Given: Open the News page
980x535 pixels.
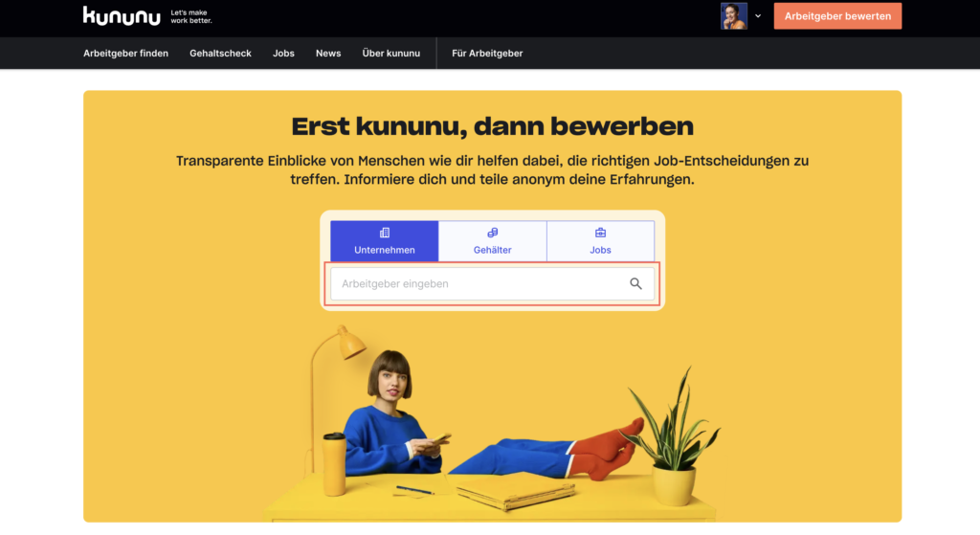Looking at the screenshot, I should click(328, 54).
